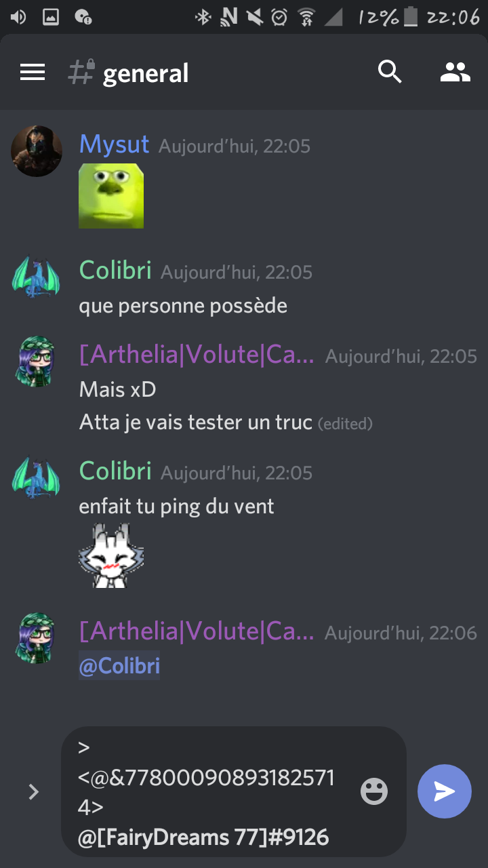
Task: Open Mysut's avatar profile
Action: click(x=37, y=151)
